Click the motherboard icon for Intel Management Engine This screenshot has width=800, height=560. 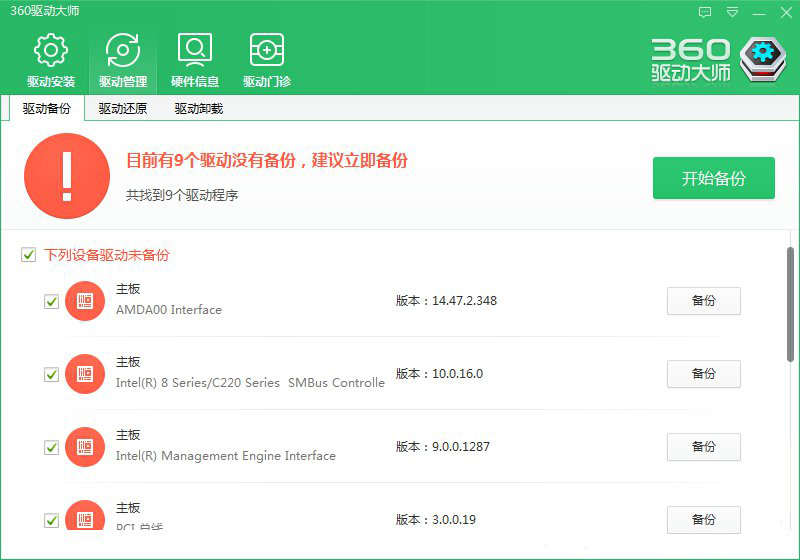[85, 447]
